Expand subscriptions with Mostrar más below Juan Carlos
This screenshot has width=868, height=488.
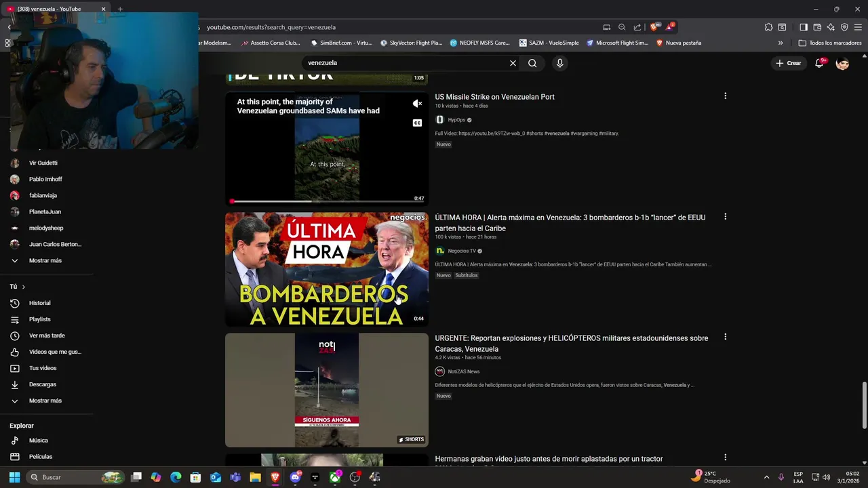pyautogui.click(x=45, y=260)
